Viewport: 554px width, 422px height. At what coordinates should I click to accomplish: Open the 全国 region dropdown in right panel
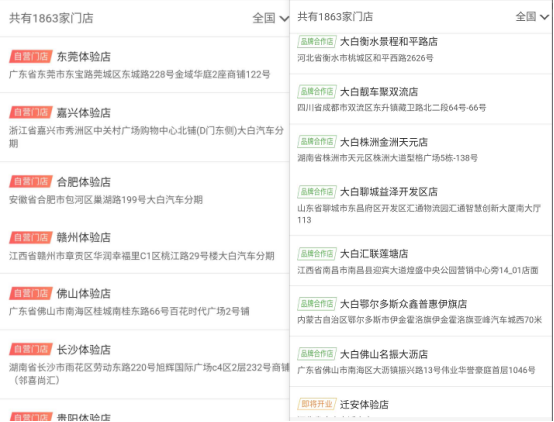click(x=532, y=16)
